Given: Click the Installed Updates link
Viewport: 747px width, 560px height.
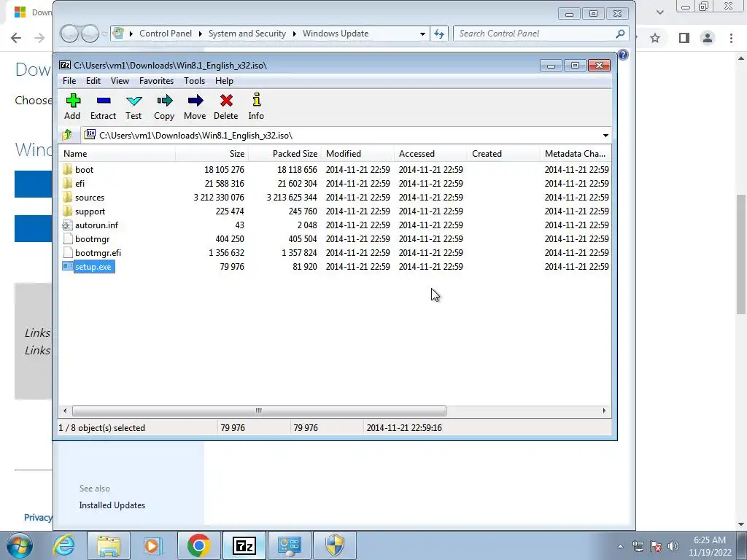Looking at the screenshot, I should [x=112, y=505].
